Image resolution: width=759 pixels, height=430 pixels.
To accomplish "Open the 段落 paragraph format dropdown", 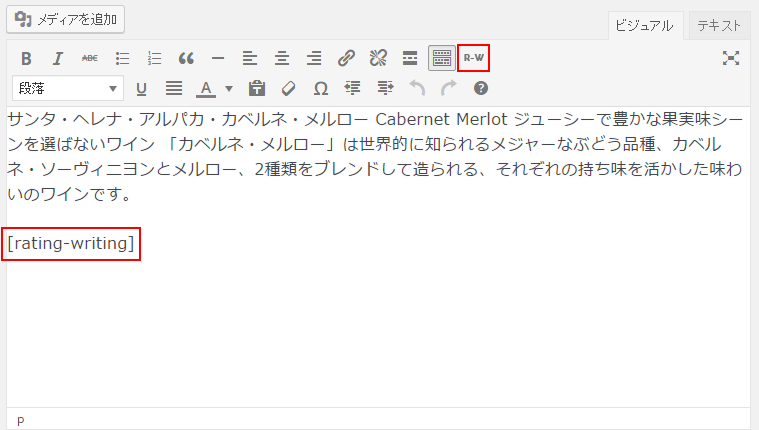I will pyautogui.click(x=68, y=88).
